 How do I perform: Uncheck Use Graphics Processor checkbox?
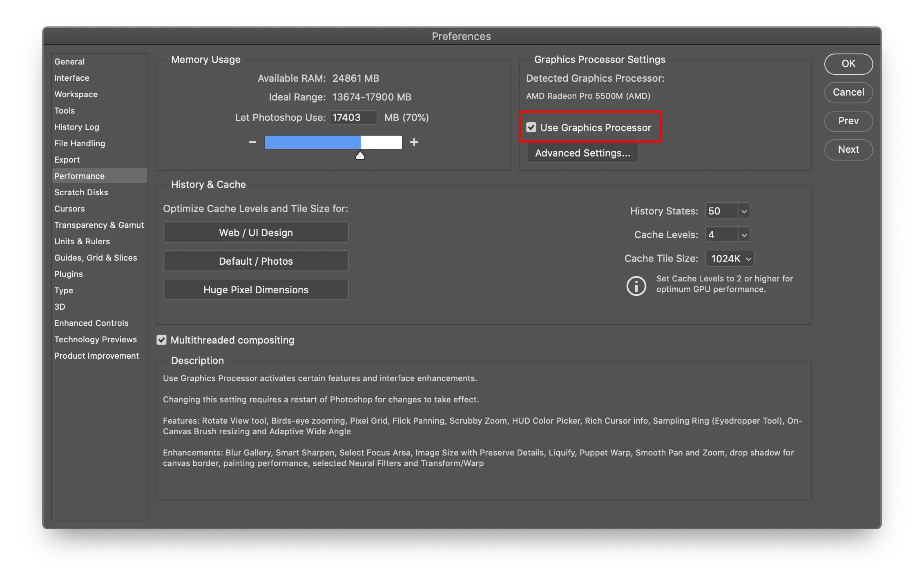tap(531, 127)
